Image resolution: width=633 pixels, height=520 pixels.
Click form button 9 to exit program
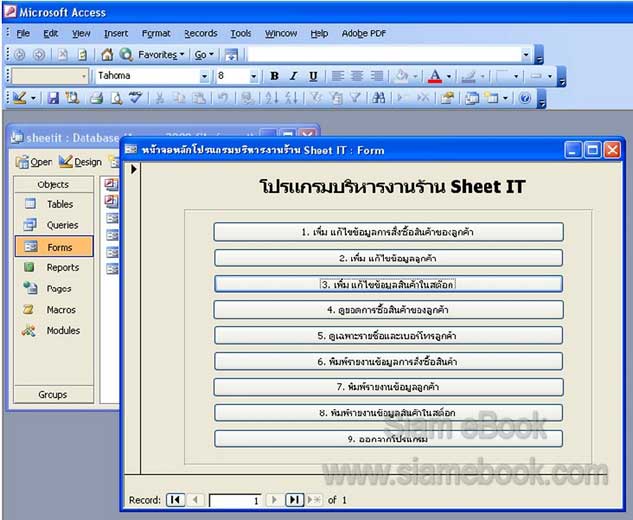pyautogui.click(x=388, y=438)
